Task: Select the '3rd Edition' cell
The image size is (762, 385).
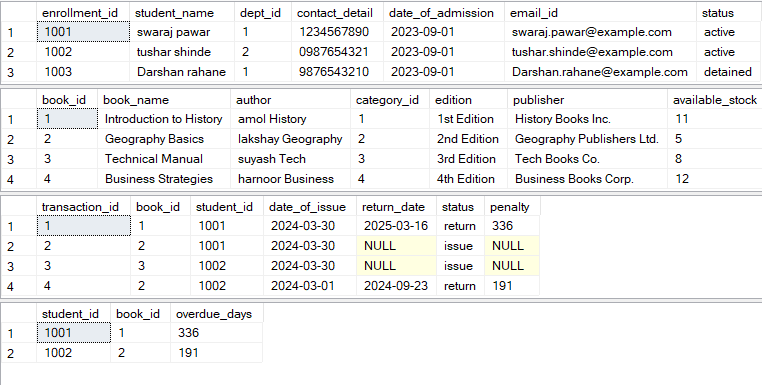Action: point(469,159)
